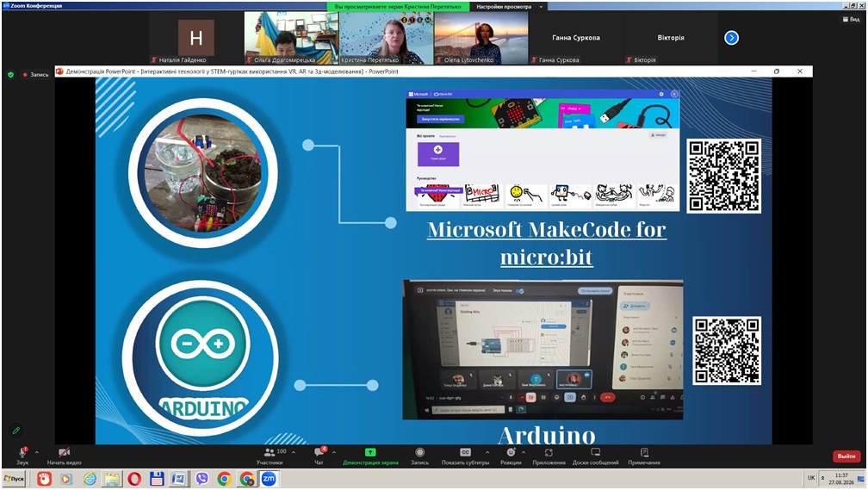Viewport: 868px width, 490px height.
Task: Open file explorer folder in taskbar
Action: pos(112,478)
